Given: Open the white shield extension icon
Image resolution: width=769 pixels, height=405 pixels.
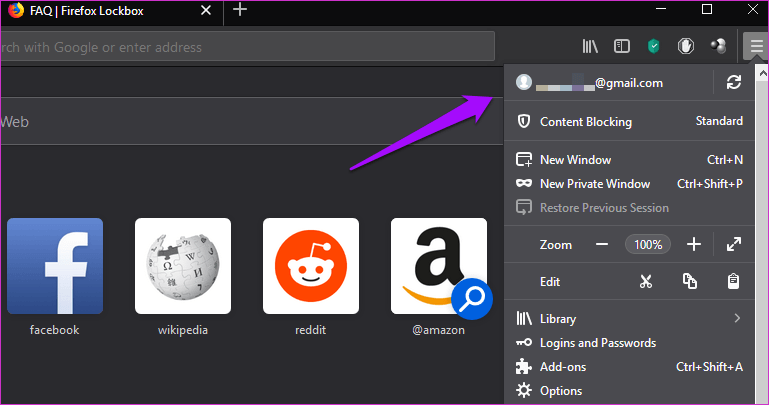Looking at the screenshot, I should (686, 47).
